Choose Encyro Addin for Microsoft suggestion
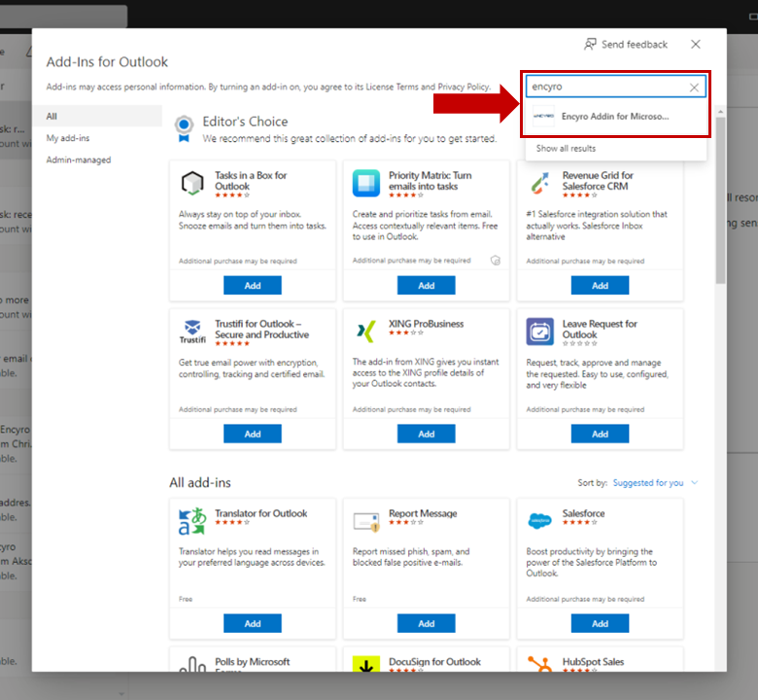This screenshot has height=700, width=758. 616,116
